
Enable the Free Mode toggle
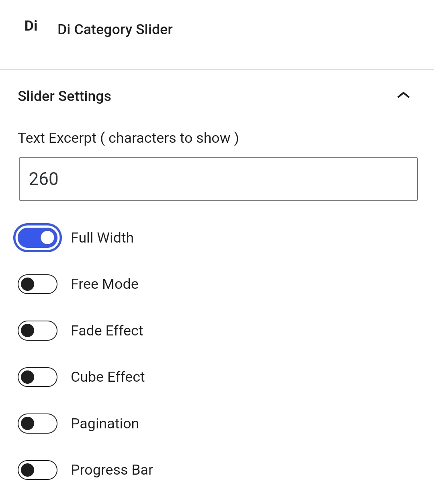click(x=37, y=284)
